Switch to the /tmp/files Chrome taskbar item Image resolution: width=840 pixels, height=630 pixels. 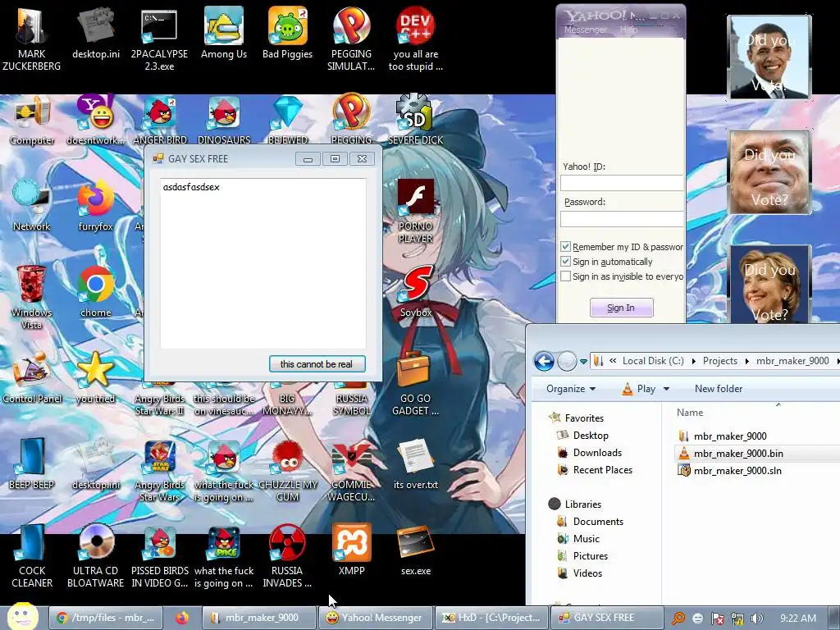click(106, 618)
